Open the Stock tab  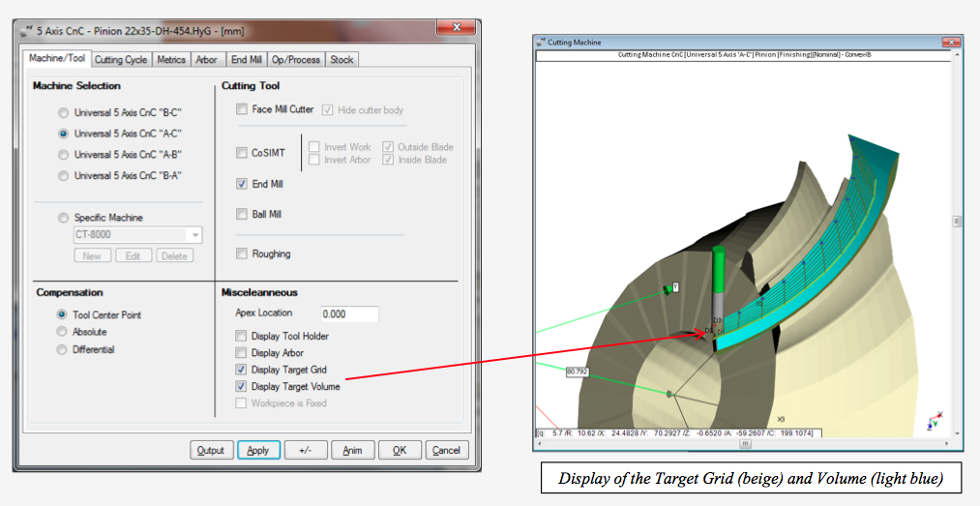(342, 60)
